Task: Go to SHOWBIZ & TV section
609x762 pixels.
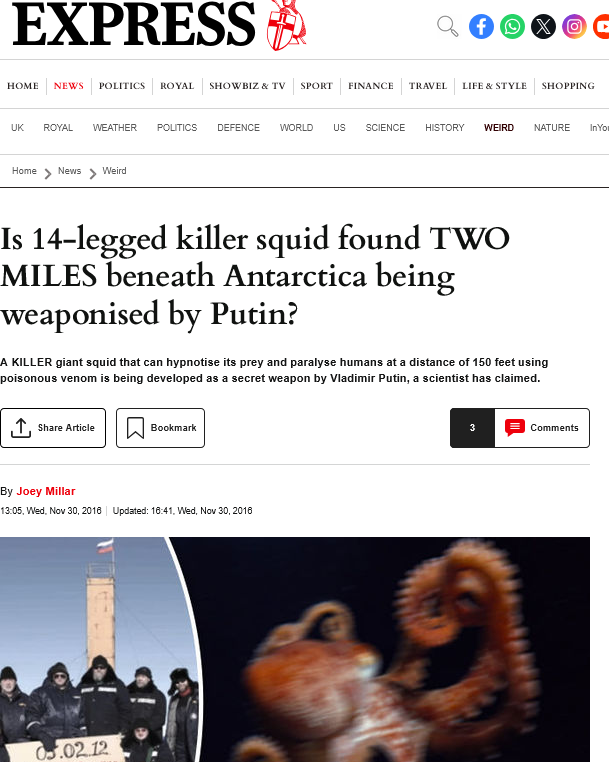Action: 247,86
